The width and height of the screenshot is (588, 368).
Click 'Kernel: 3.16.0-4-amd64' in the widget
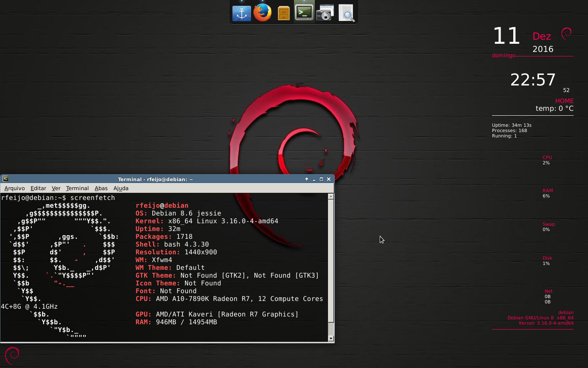point(546,323)
